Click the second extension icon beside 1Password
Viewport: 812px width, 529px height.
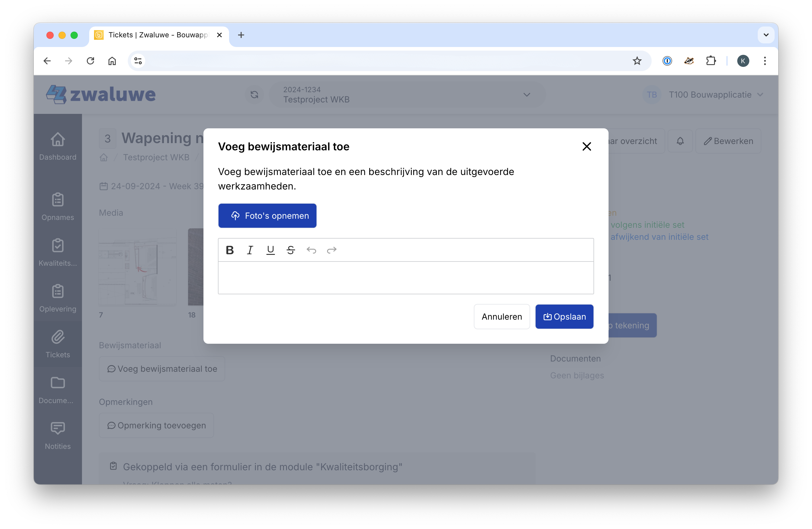point(689,61)
